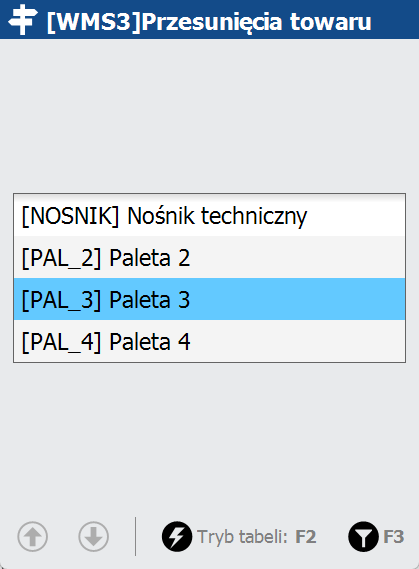Click the grayed-out up arrow icon
Viewport: 419px width, 569px height.
(x=32, y=536)
